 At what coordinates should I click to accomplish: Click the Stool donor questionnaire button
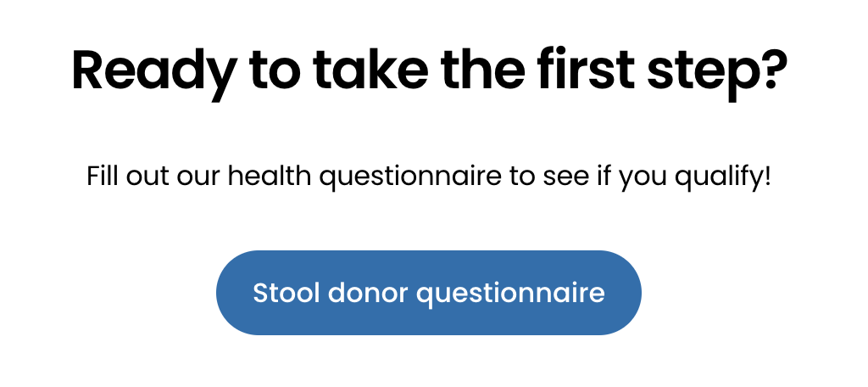[x=429, y=293]
